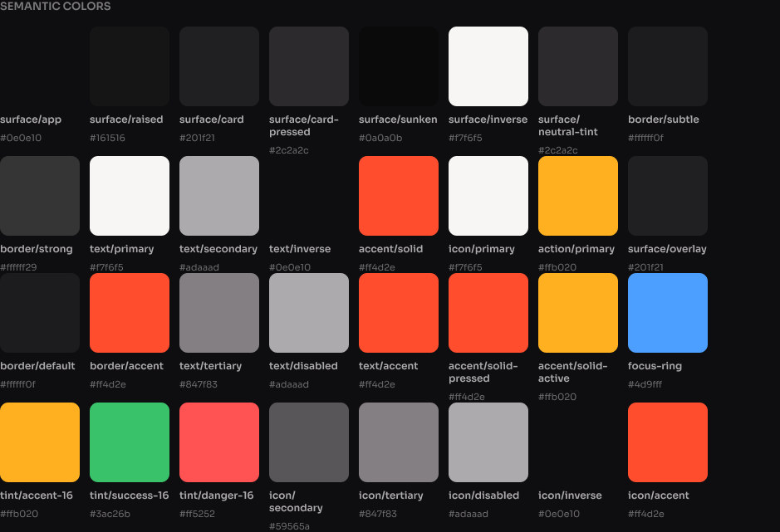Click the icon/tertiary swatch

[399, 442]
